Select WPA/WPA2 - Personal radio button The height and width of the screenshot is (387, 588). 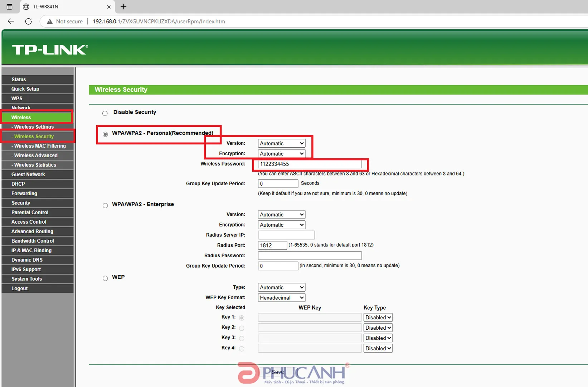[x=105, y=134]
